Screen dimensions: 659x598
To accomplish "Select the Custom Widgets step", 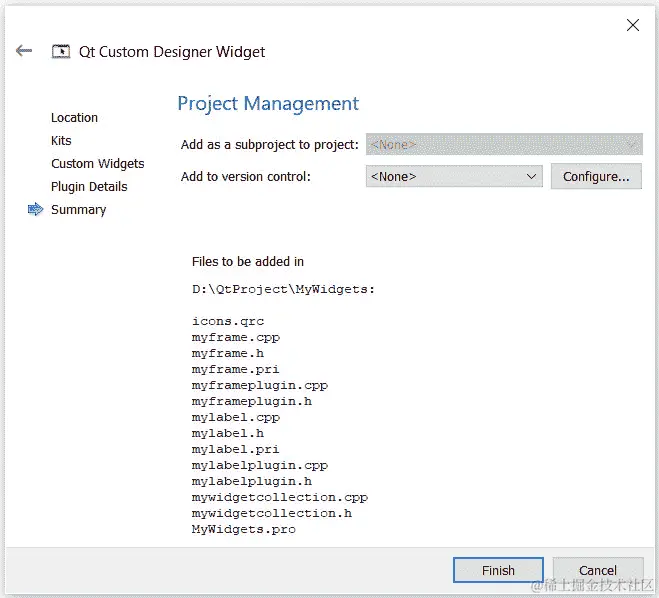I will point(98,163).
